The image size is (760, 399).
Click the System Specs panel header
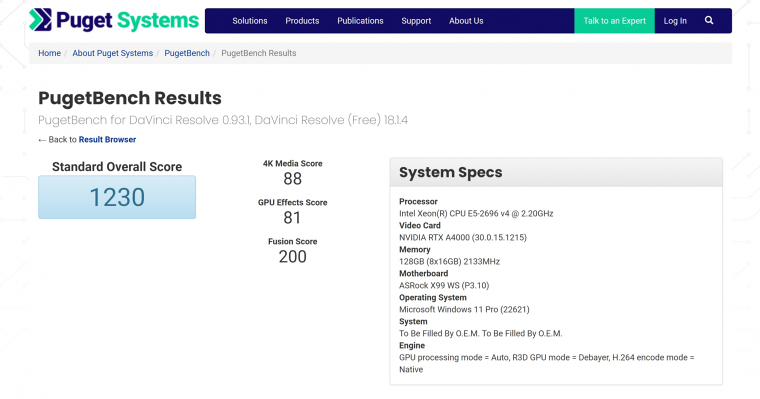coord(556,172)
